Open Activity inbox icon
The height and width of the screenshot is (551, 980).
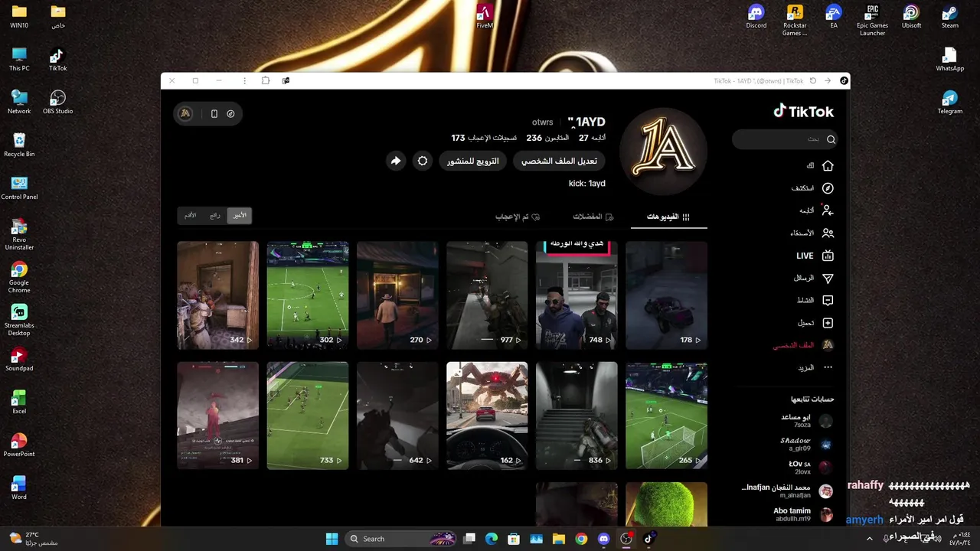tap(828, 300)
